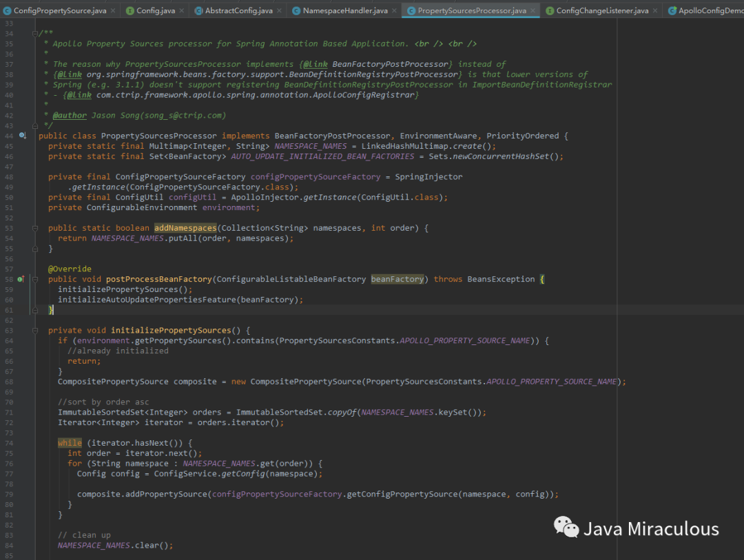The width and height of the screenshot is (744, 560).
Task: Click the class icon on NamespaceHandler.java tab
Action: (x=296, y=10)
